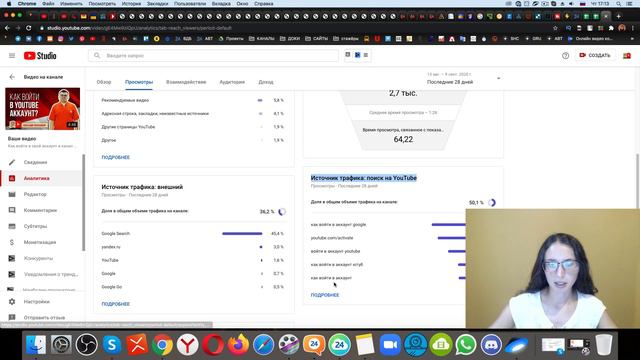Click the Рекомендуемые видео row
Viewport: 640px width, 360px height.
tap(193, 100)
